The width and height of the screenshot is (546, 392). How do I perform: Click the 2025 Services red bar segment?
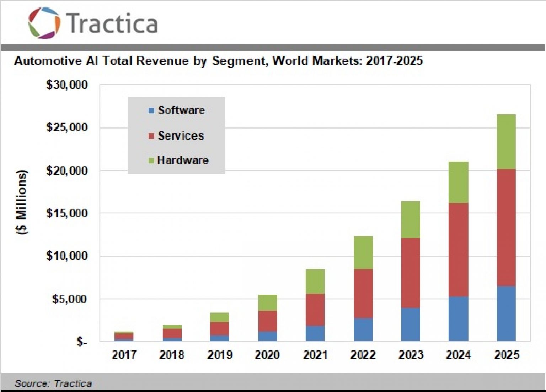coord(506,227)
